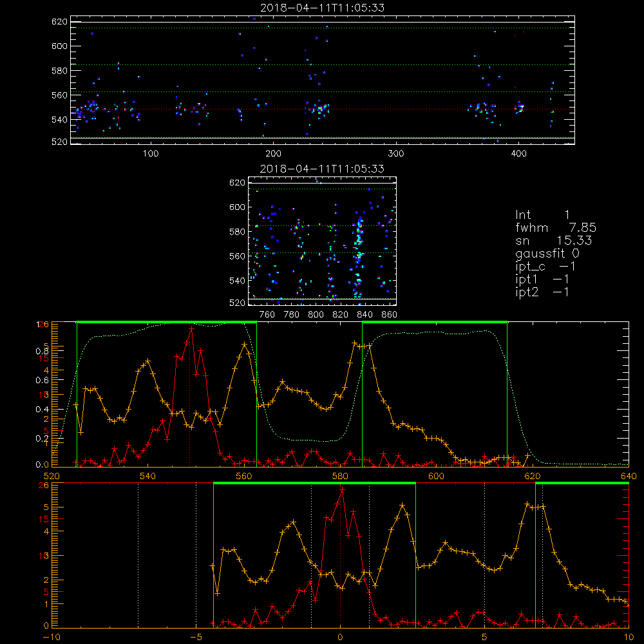
Task: Click x-axis label 0 in bottom plot
Action: pyautogui.click(x=340, y=637)
